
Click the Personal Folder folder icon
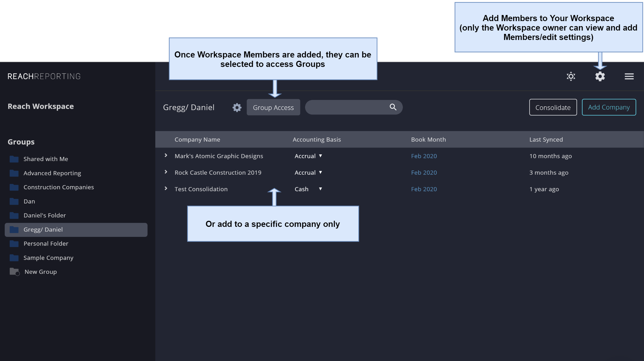click(14, 244)
